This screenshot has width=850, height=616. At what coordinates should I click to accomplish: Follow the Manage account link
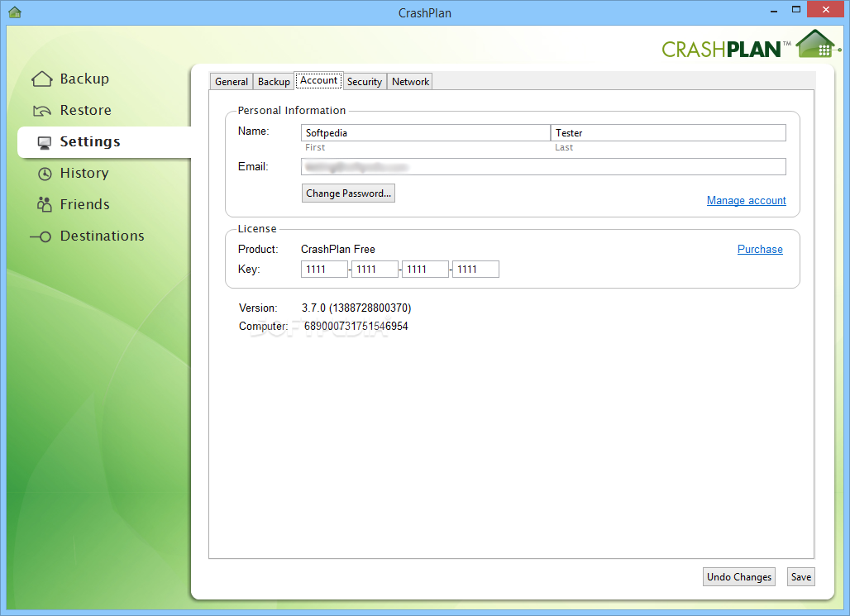tap(746, 201)
